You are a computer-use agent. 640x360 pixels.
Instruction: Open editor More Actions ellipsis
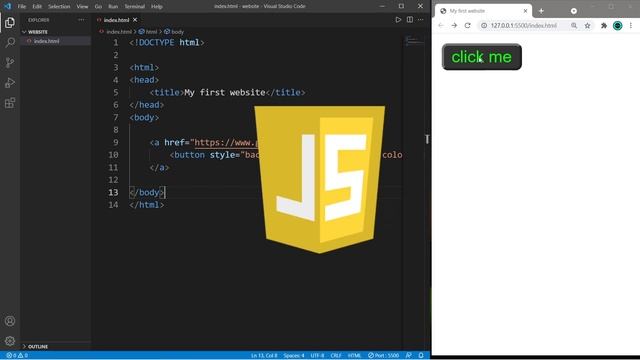(x=420, y=20)
